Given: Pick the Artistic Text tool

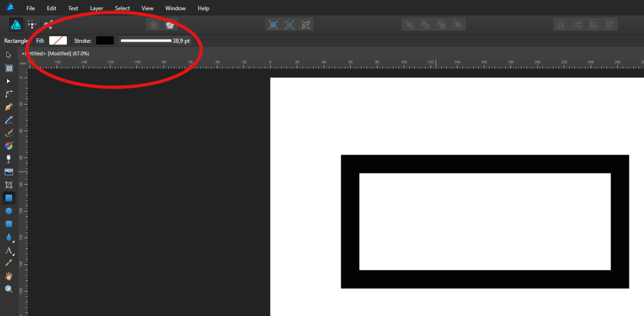Looking at the screenshot, I should pyautogui.click(x=8, y=251).
